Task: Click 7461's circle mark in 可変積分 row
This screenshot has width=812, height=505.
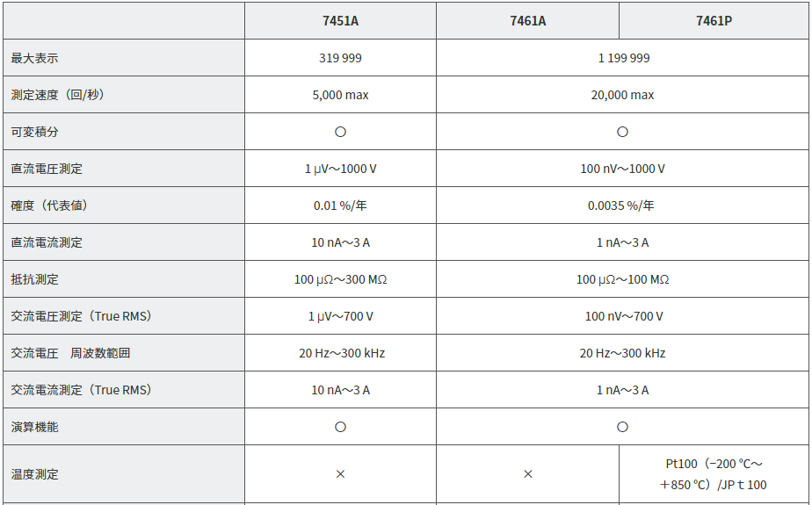Action: pyautogui.click(x=622, y=132)
